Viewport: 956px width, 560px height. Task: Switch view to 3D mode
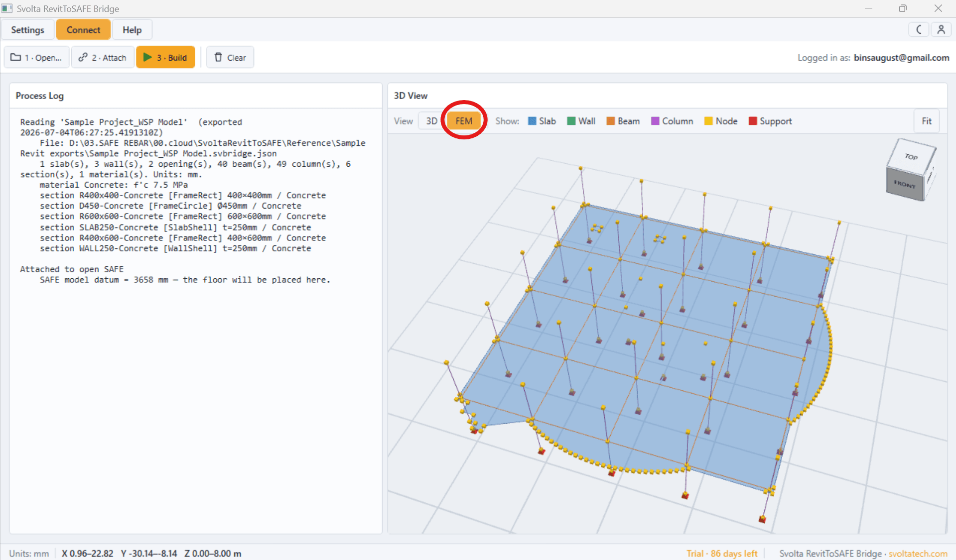(x=431, y=121)
